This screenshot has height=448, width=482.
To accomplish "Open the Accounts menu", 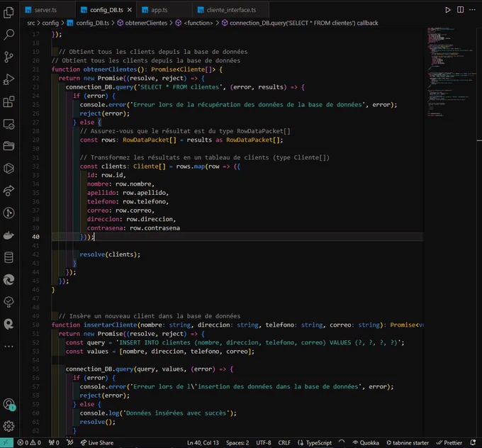I will click(x=9, y=404).
